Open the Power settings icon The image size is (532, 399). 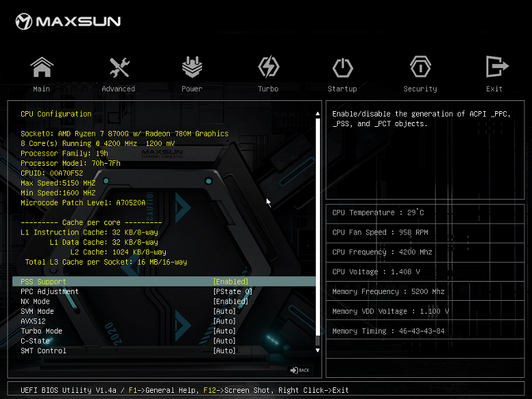[x=192, y=68]
